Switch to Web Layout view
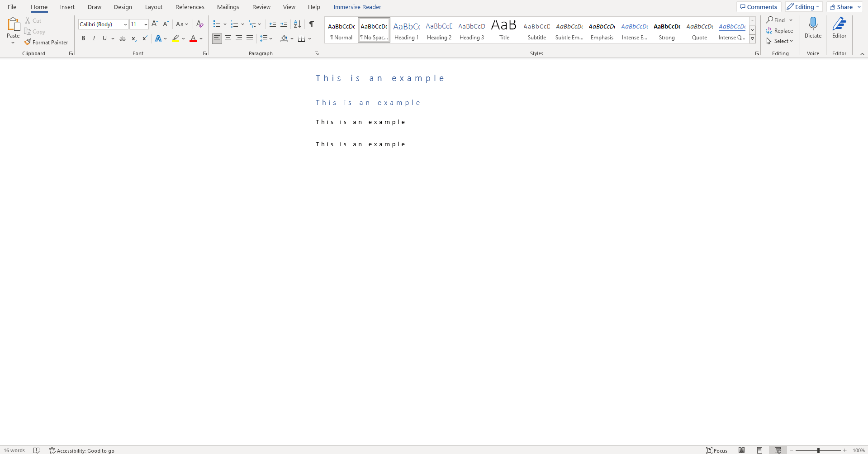 [x=778, y=450]
